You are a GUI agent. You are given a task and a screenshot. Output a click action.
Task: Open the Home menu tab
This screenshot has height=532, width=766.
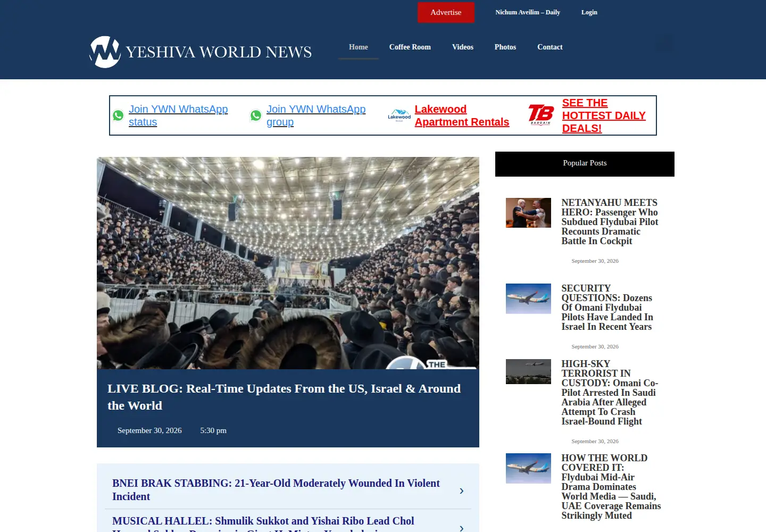click(359, 47)
